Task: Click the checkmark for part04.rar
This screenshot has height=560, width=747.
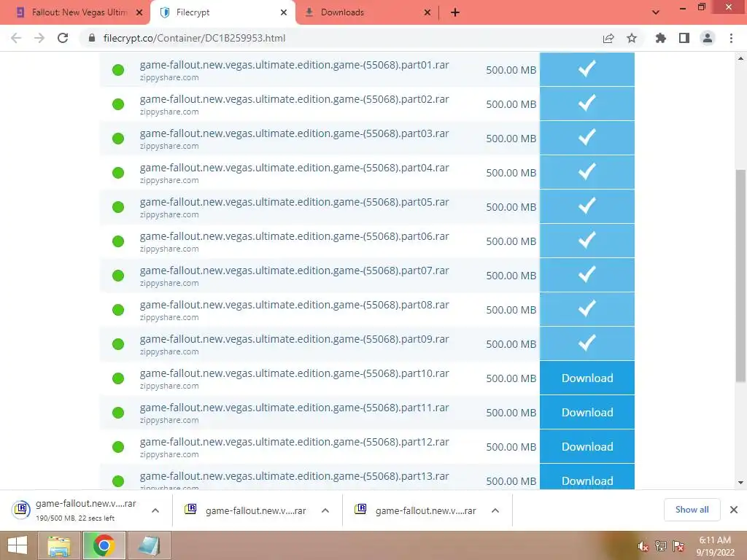Action: tap(587, 172)
